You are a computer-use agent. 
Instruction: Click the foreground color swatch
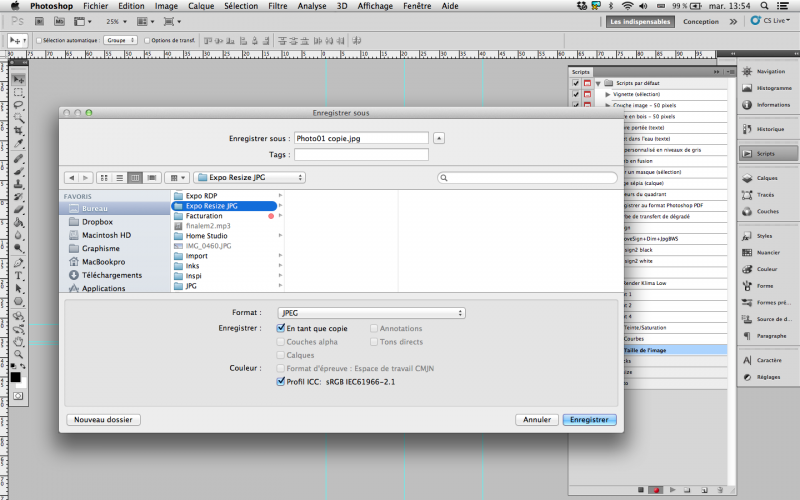tap(15, 377)
